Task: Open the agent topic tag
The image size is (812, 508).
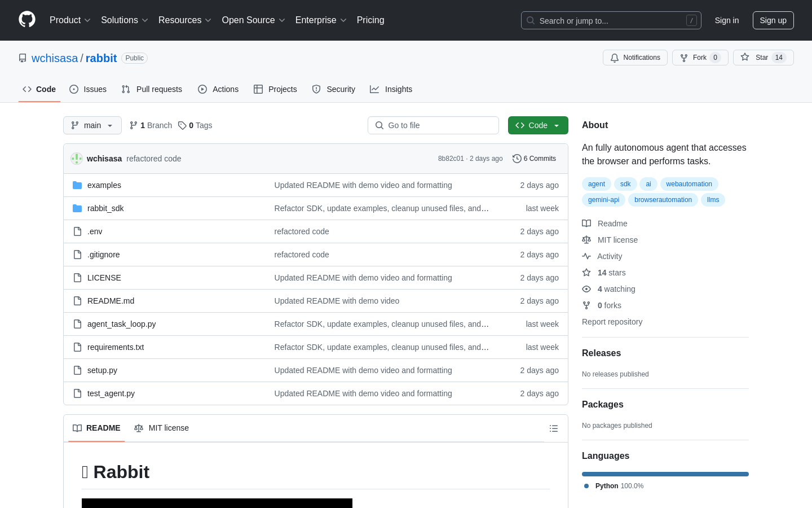Action: 597,184
